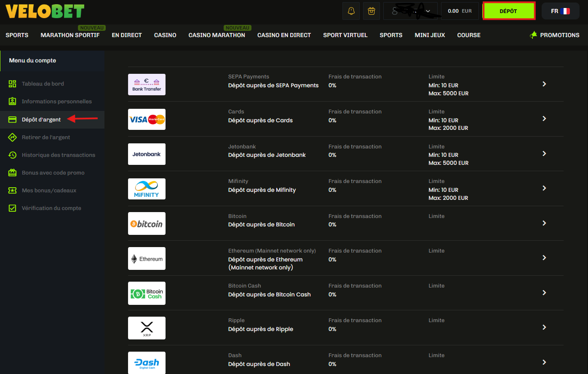Image resolution: width=588 pixels, height=374 pixels.
Task: Expand the Jetonbank row chevron
Action: 544,153
